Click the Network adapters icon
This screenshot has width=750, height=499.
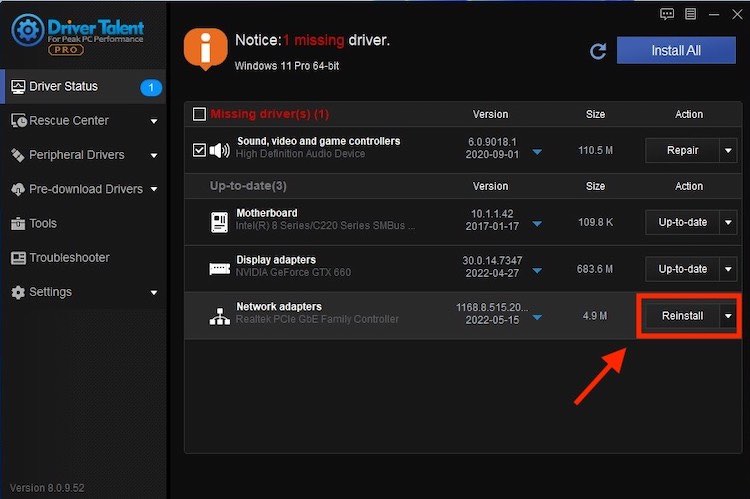pos(220,316)
